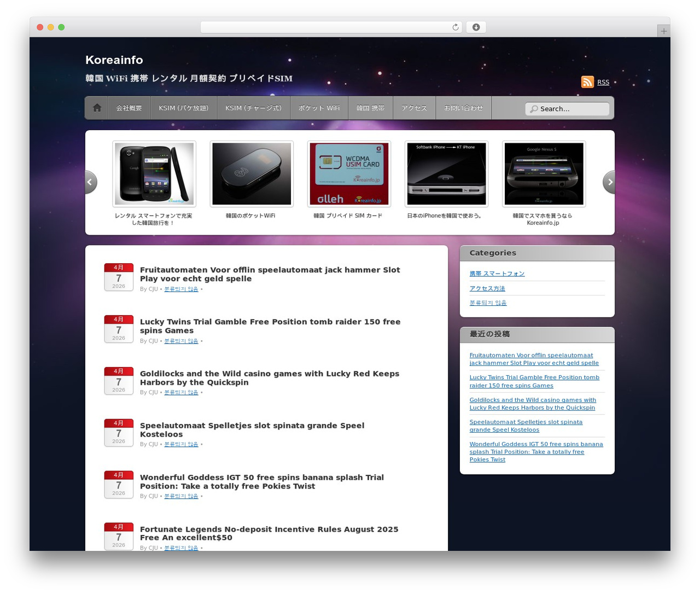Open the RSS text link
Screen dimensions: 700x593
click(603, 82)
